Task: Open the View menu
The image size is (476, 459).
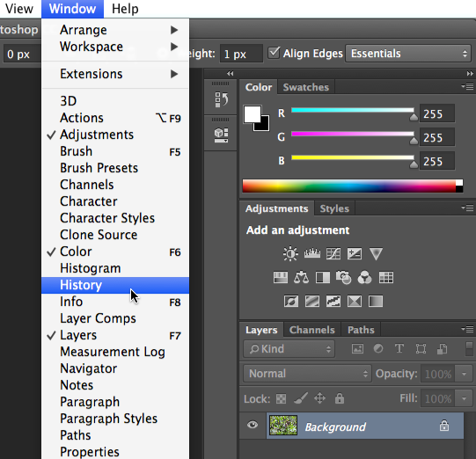Action: click(x=18, y=9)
